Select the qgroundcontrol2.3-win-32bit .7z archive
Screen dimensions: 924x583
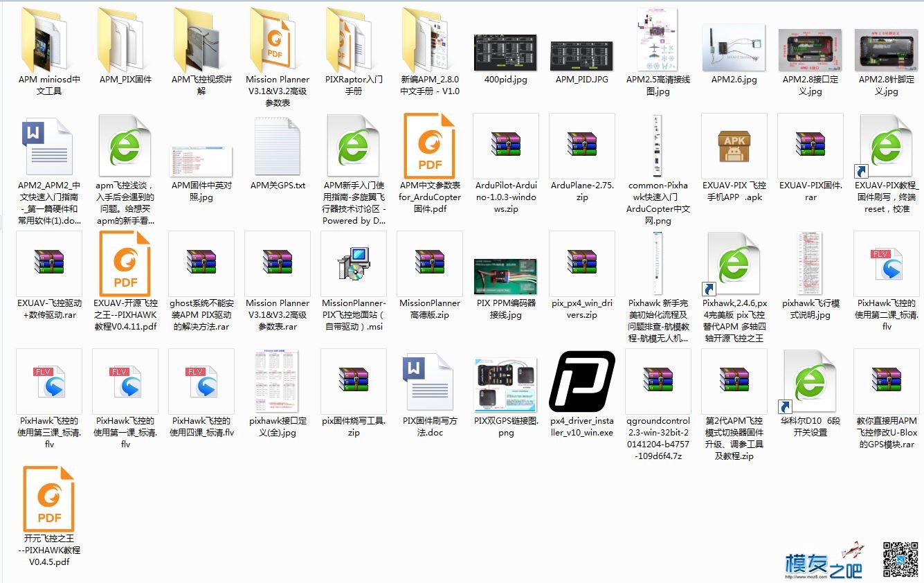[x=658, y=382]
